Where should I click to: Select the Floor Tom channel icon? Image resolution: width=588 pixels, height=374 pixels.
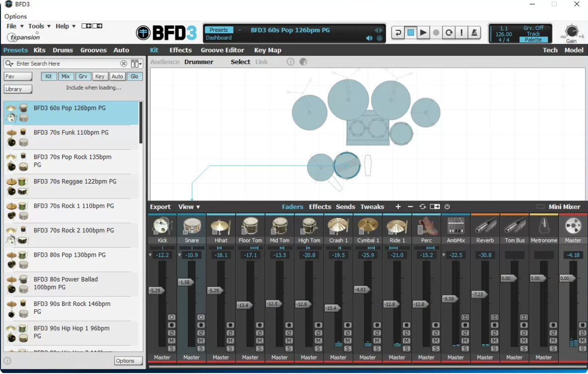[250, 226]
